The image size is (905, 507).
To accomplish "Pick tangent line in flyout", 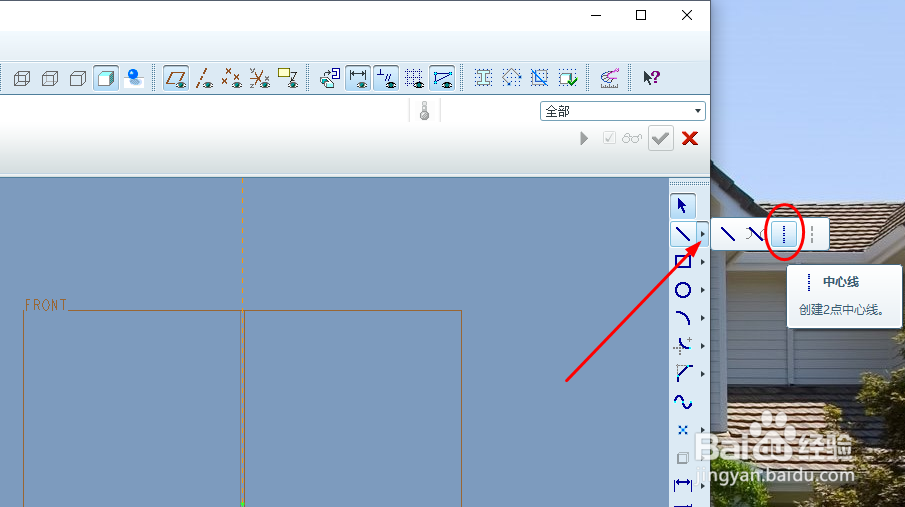I will (756, 234).
